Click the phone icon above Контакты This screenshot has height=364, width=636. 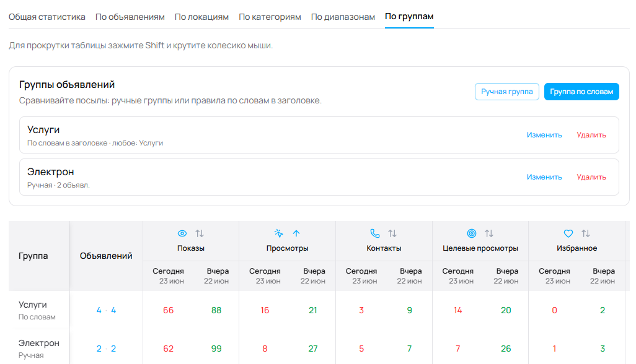(375, 233)
